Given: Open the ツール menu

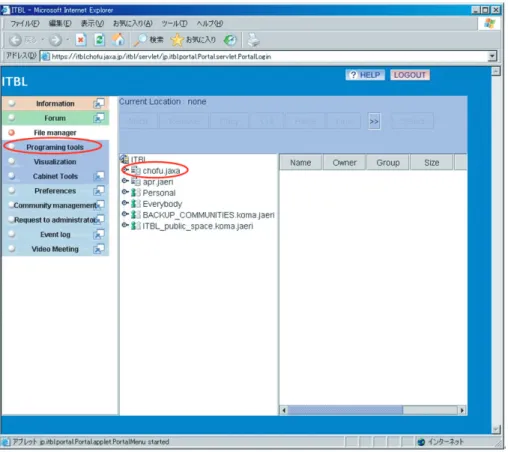Looking at the screenshot, I should point(174,24).
